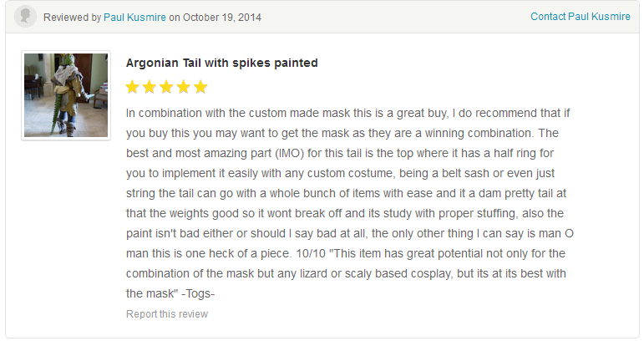Click the reviewer's gray avatar icon

point(25,17)
